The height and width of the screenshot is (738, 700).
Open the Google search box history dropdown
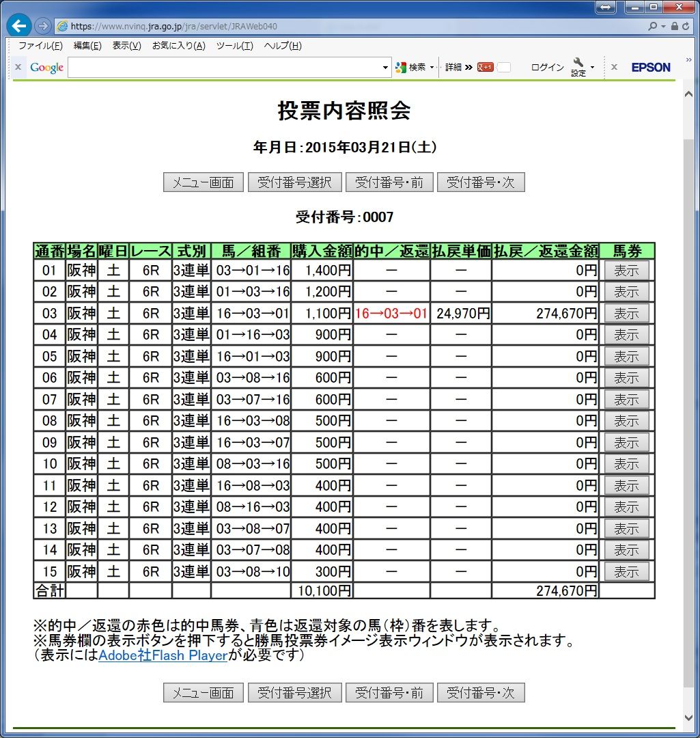point(385,67)
